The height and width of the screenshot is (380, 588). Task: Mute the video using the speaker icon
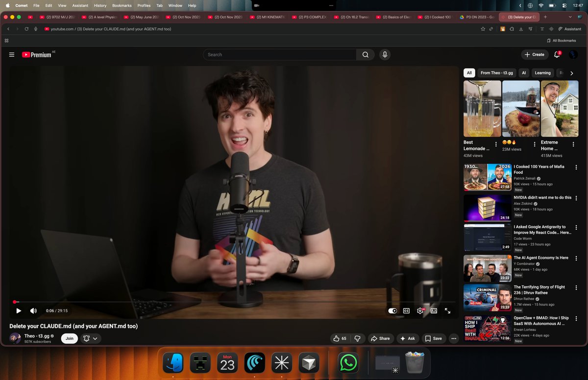(x=33, y=311)
